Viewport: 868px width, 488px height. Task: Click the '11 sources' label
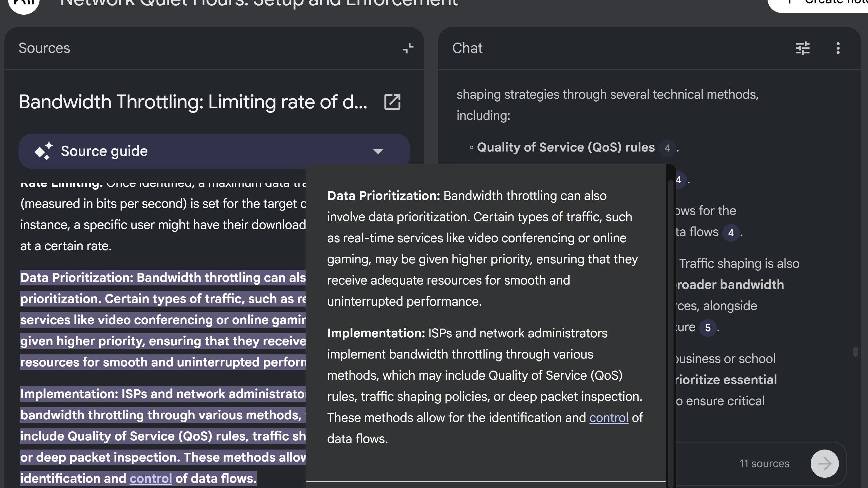click(764, 463)
